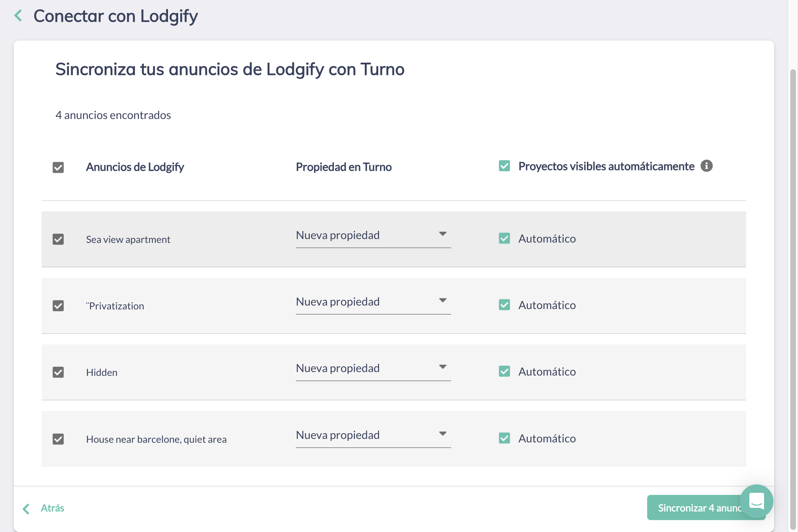Screen dimensions: 798x532
Task: Uncheck the Privatization listing checkbox
Action: [58, 306]
